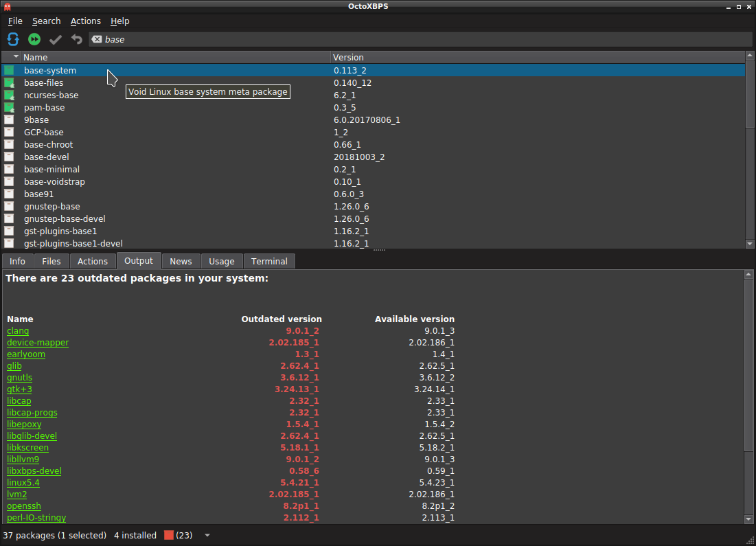756x546 pixels.
Task: Click the package list scroll-down arrow
Action: pyautogui.click(x=750, y=244)
